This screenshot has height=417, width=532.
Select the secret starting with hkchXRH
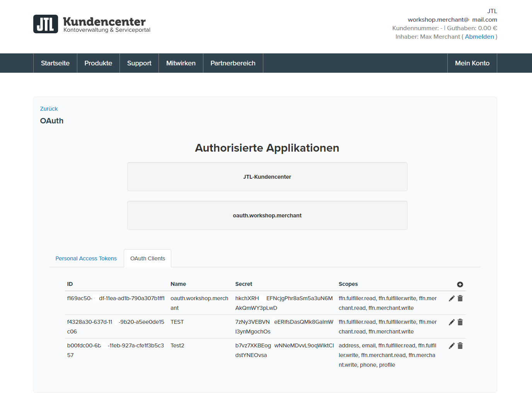[x=284, y=303]
